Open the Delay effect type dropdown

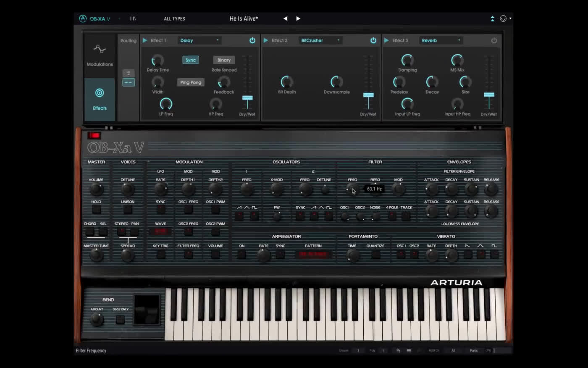tap(199, 40)
